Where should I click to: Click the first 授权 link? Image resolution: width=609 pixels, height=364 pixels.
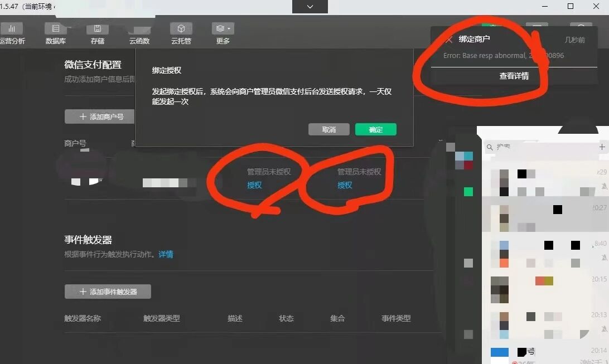(x=254, y=185)
